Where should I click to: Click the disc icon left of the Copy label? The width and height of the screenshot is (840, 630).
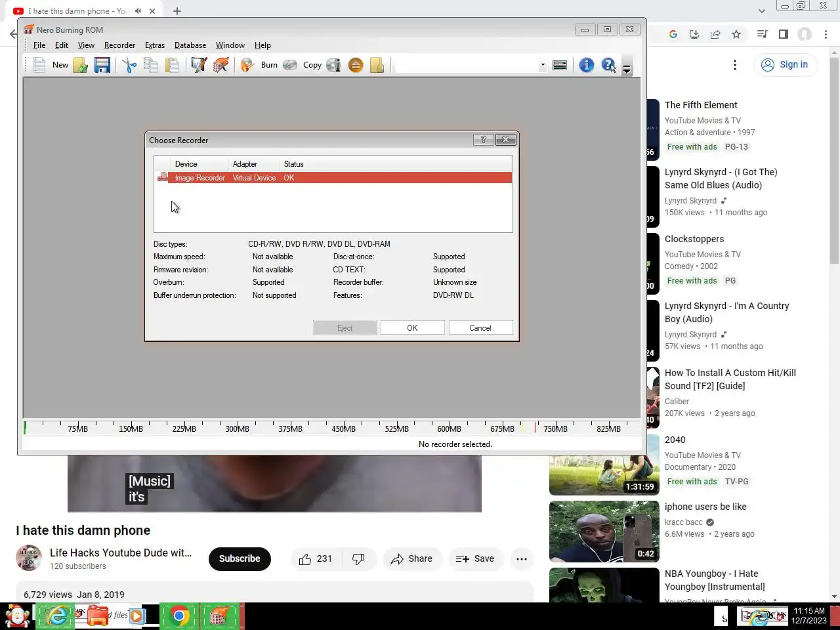coord(290,65)
